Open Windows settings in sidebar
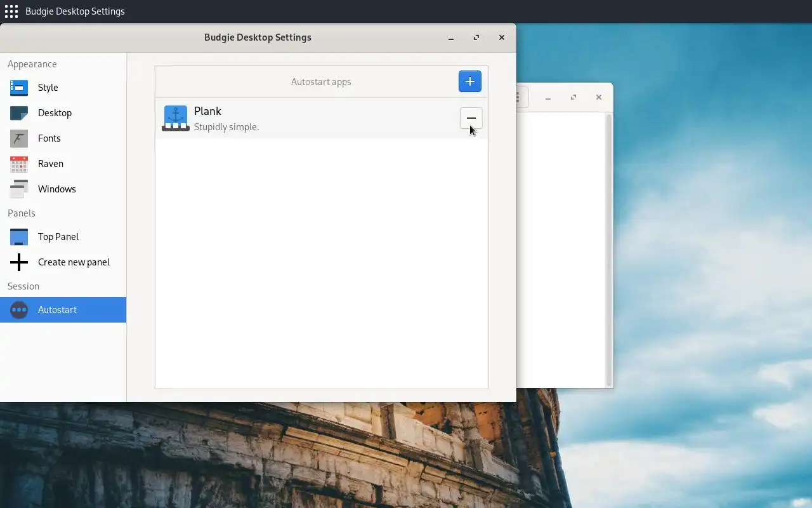 pos(63,189)
